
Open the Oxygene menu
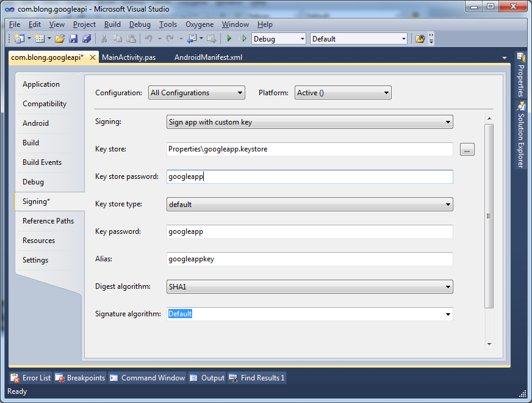pos(199,24)
